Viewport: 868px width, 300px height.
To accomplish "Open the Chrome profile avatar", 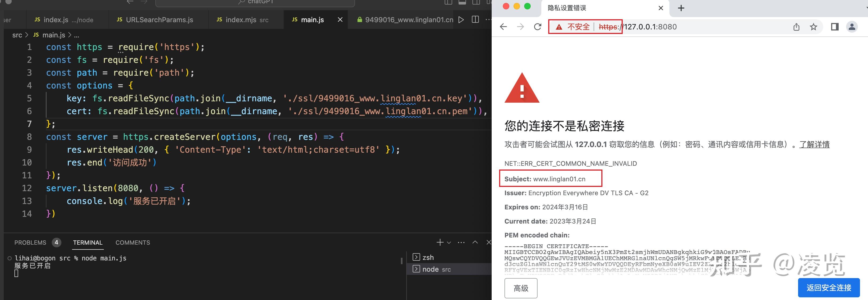I will [852, 27].
